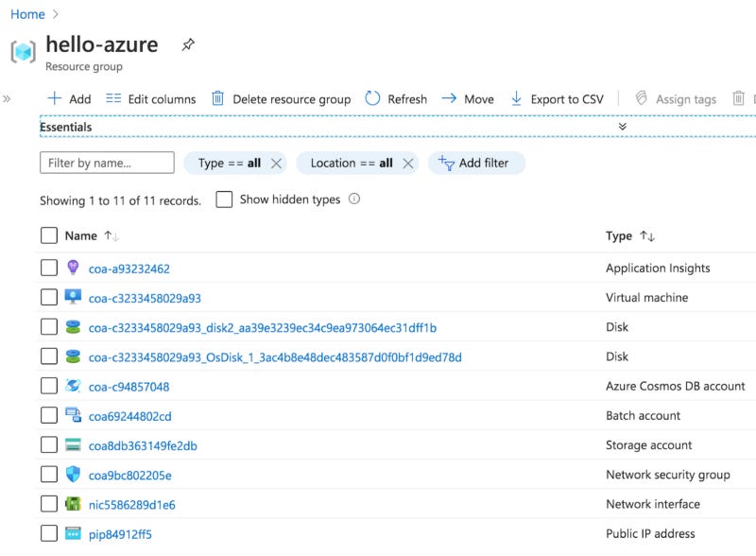Click Delete resource group trash icon
756x556 pixels.
click(x=218, y=98)
